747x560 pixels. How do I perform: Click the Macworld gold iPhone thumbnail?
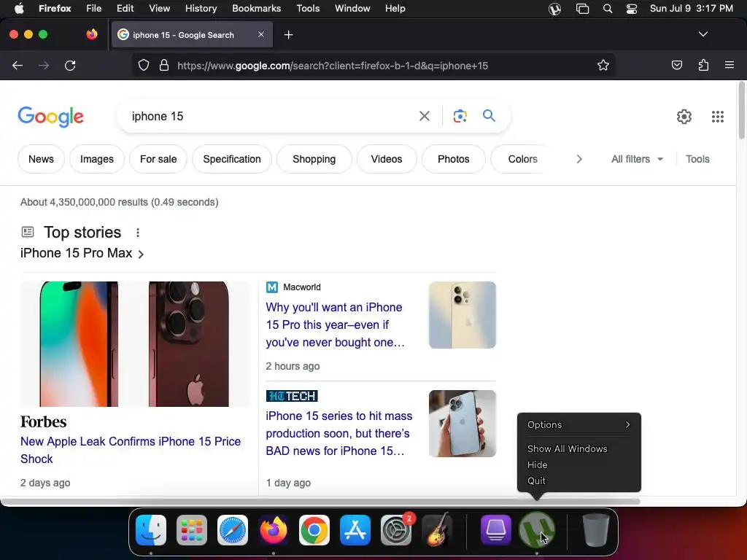[462, 315]
